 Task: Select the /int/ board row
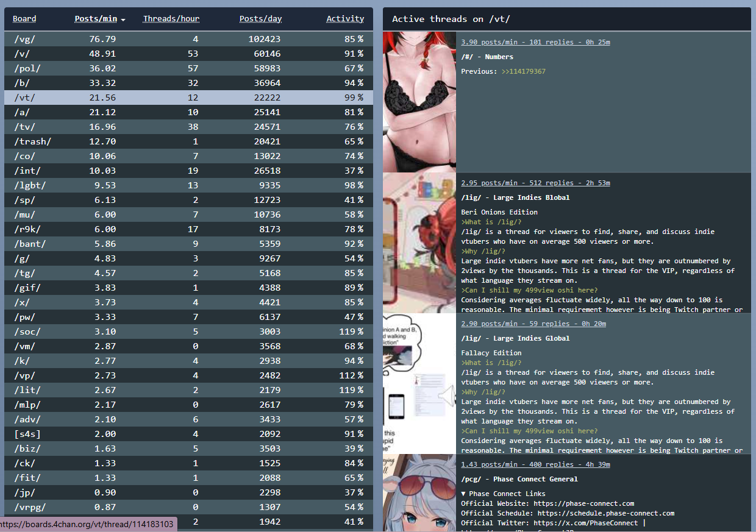click(188, 171)
